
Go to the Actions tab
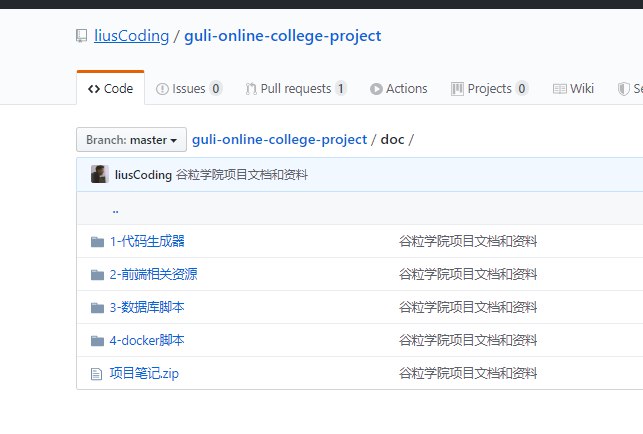[x=399, y=89]
